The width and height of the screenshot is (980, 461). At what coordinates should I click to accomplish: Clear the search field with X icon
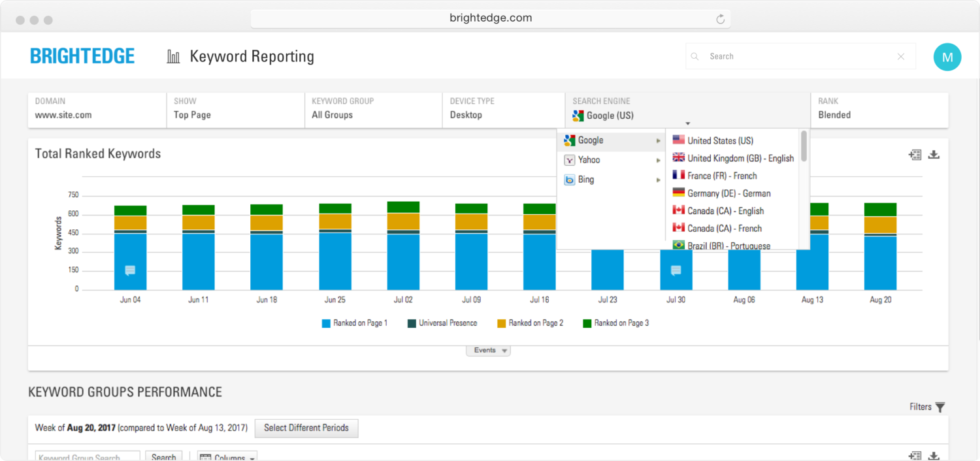point(901,57)
